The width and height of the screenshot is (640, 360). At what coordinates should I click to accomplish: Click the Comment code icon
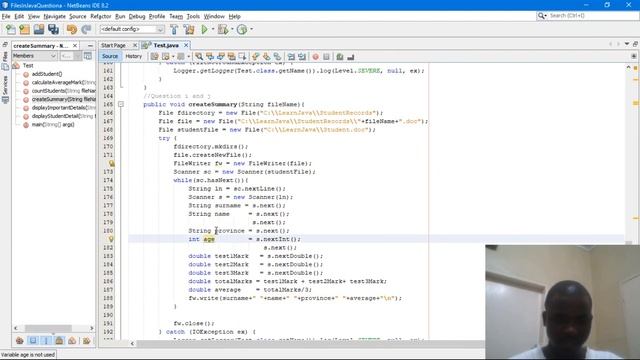(x=340, y=57)
